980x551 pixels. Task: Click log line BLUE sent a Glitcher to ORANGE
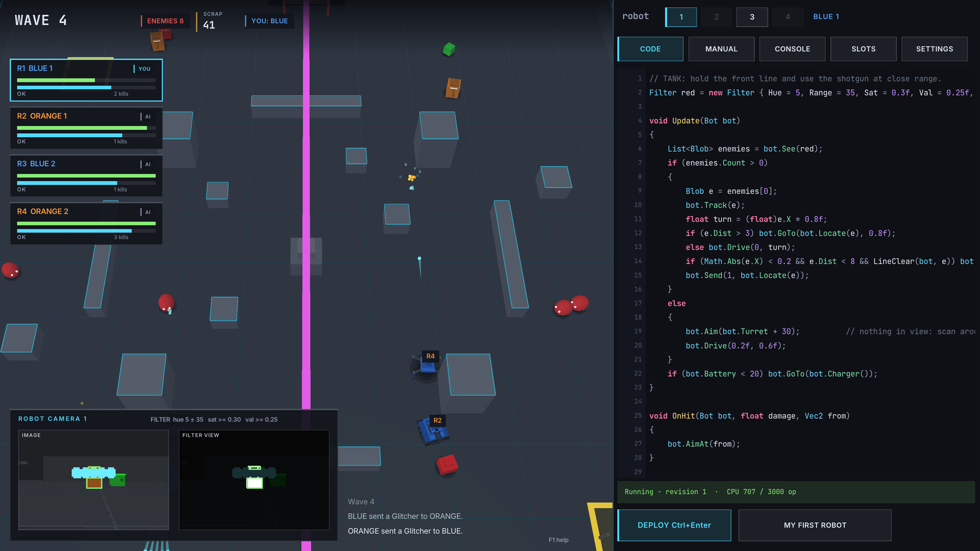pyautogui.click(x=405, y=516)
